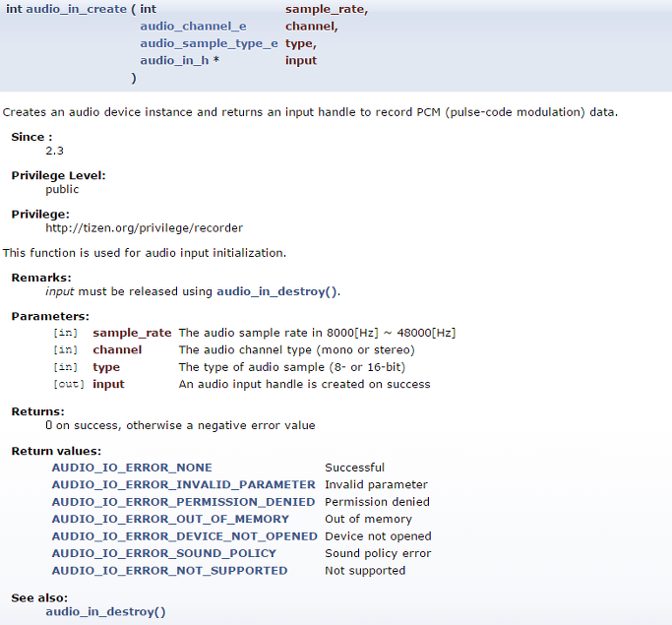The width and height of the screenshot is (672, 625).
Task: Click the [out] direction tag
Action: [x=69, y=384]
